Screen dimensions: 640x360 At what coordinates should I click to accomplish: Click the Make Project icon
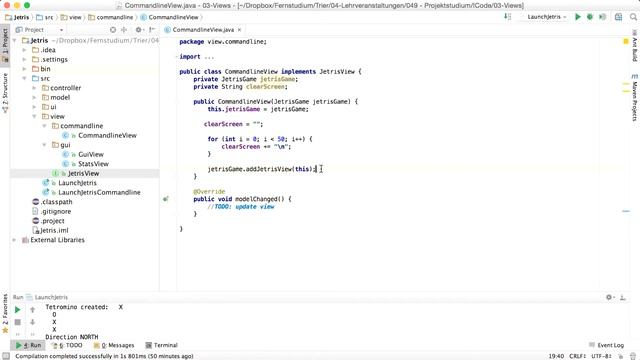click(x=507, y=17)
